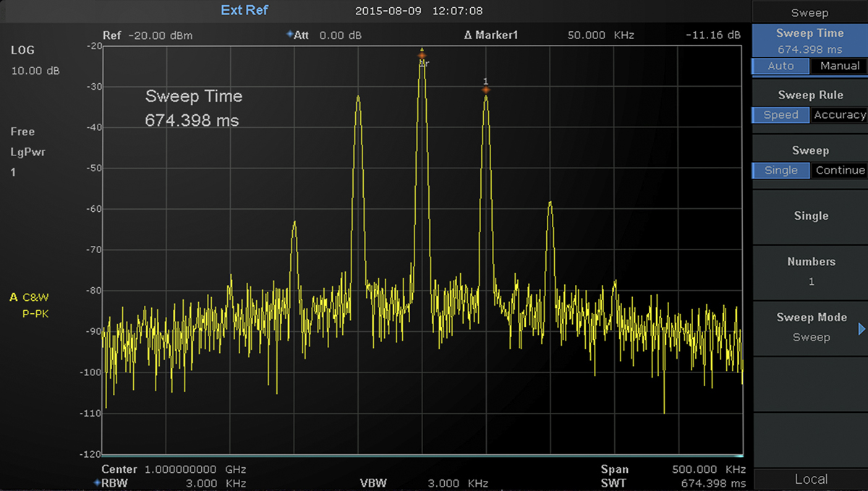Click the Ref -20.00 dBm readout

(148, 35)
